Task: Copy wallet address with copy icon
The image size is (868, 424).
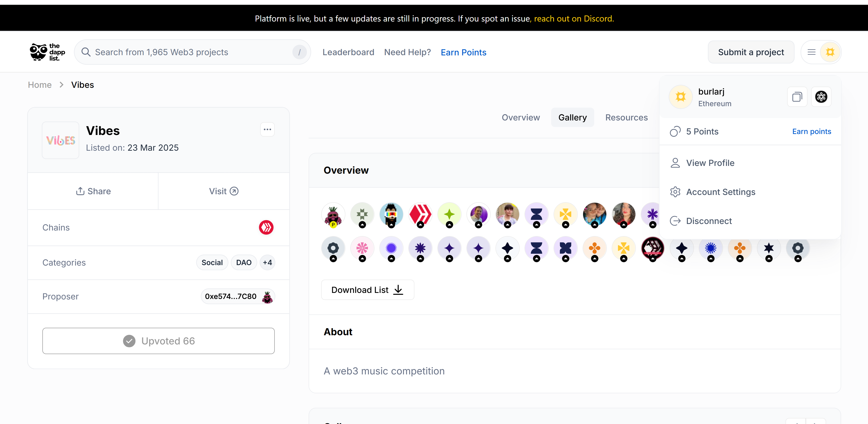Action: [797, 97]
